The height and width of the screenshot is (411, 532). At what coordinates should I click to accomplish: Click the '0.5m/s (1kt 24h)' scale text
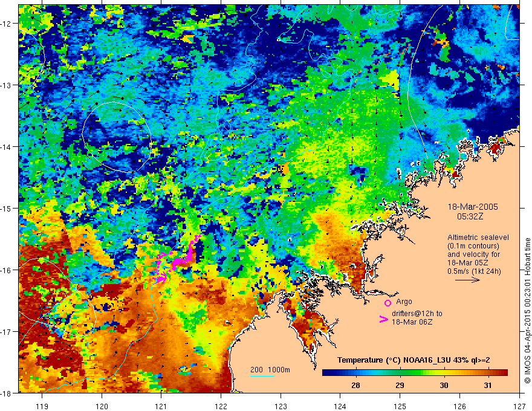474,271
